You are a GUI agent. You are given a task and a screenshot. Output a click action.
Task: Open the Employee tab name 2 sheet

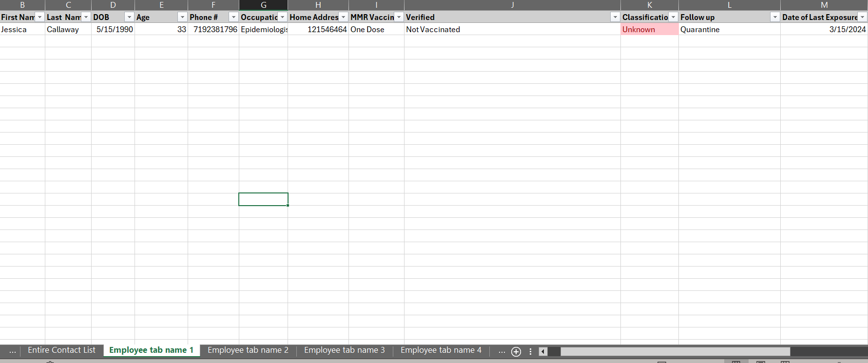click(248, 350)
